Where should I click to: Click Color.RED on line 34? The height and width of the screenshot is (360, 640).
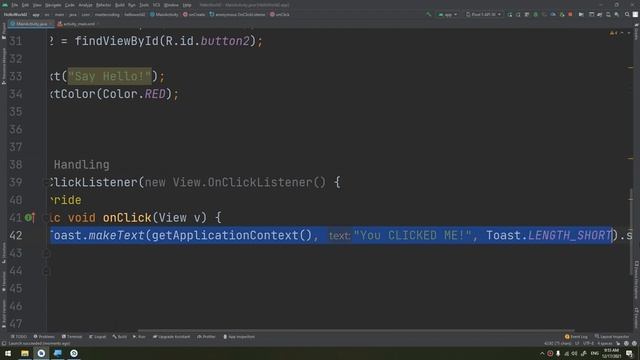pos(134,94)
